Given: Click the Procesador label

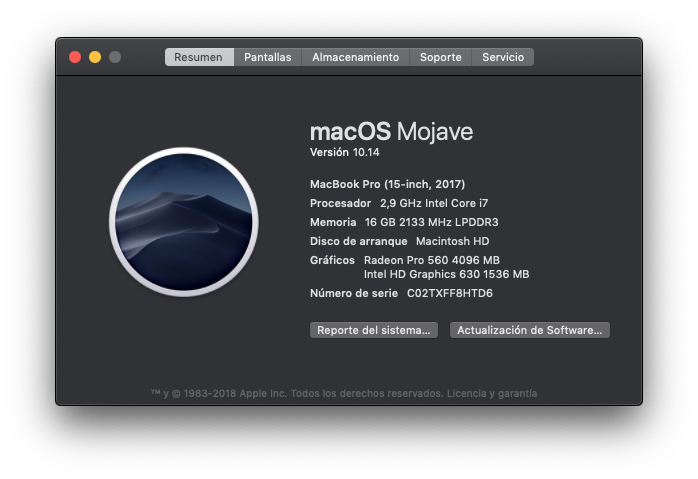Looking at the screenshot, I should click(x=341, y=203).
